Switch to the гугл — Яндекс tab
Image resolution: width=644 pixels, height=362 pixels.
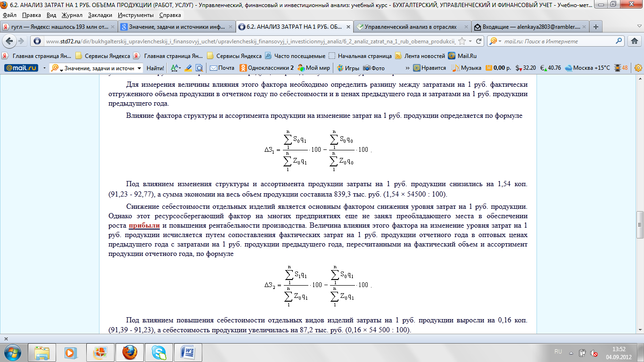59,27
